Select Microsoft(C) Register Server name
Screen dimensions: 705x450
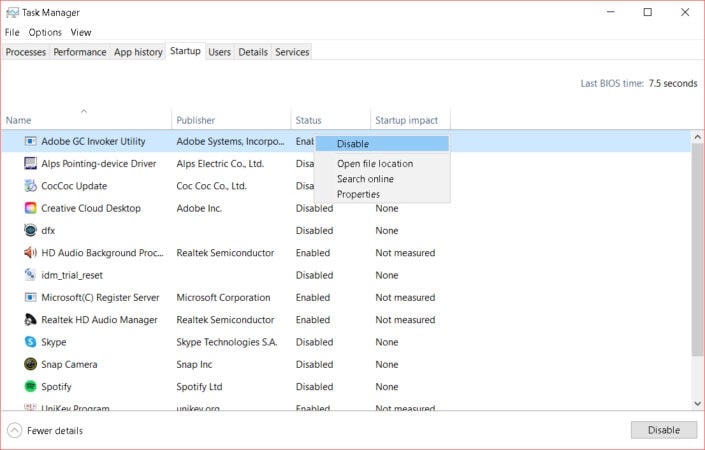[100, 297]
